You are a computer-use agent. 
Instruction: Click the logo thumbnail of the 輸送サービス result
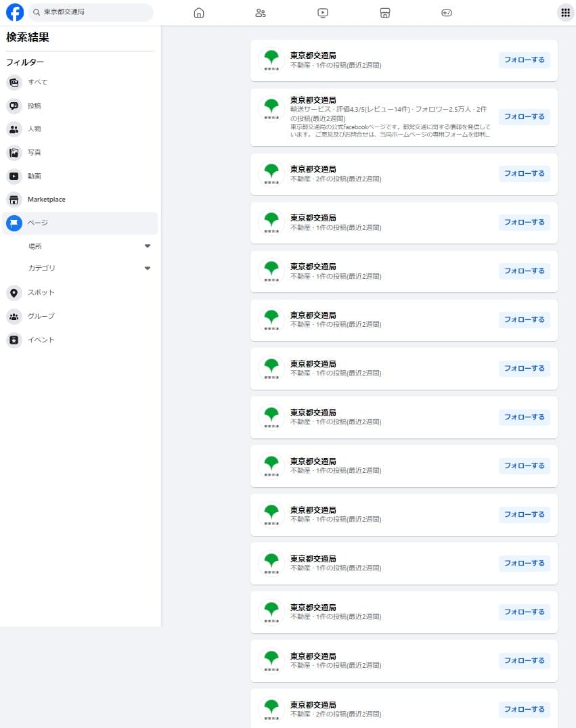pos(271,109)
